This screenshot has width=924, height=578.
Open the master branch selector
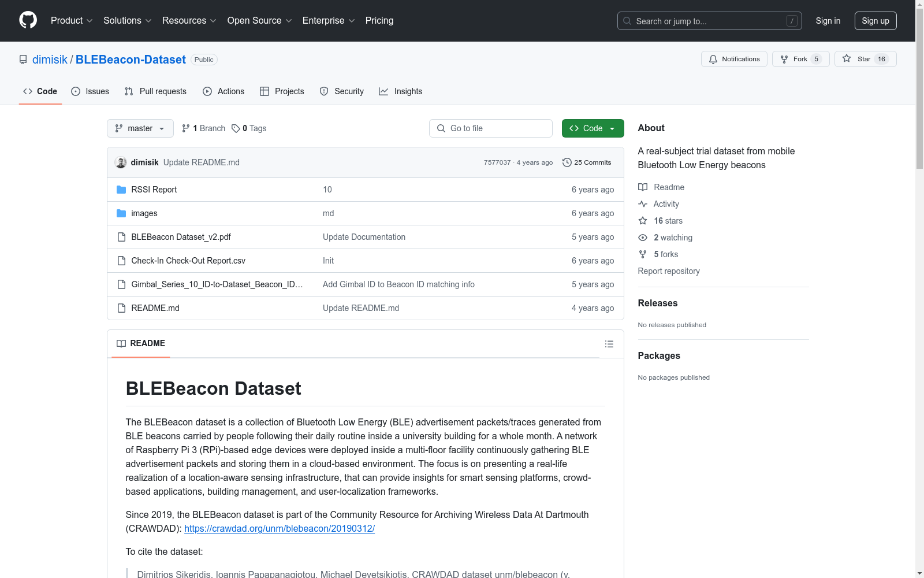[x=140, y=128]
